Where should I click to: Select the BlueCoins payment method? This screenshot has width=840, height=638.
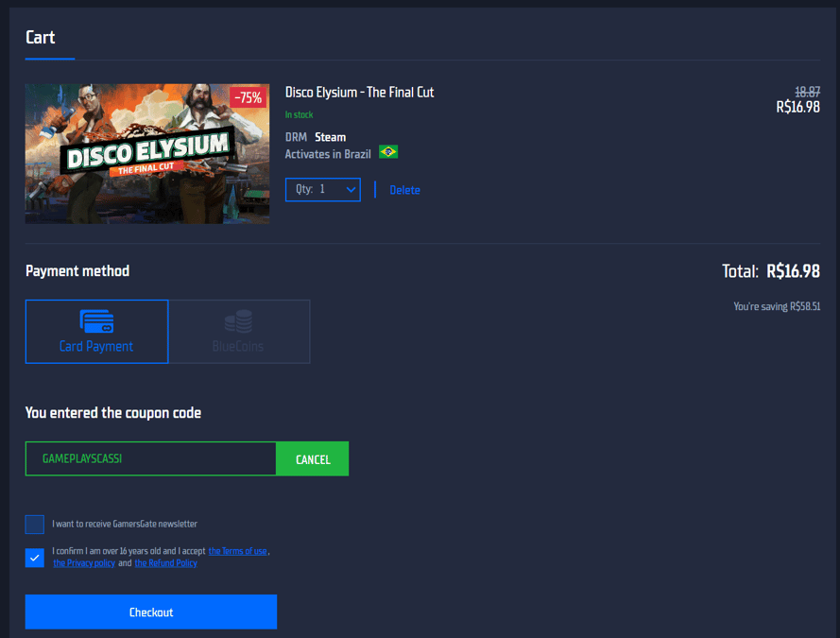coord(239,332)
